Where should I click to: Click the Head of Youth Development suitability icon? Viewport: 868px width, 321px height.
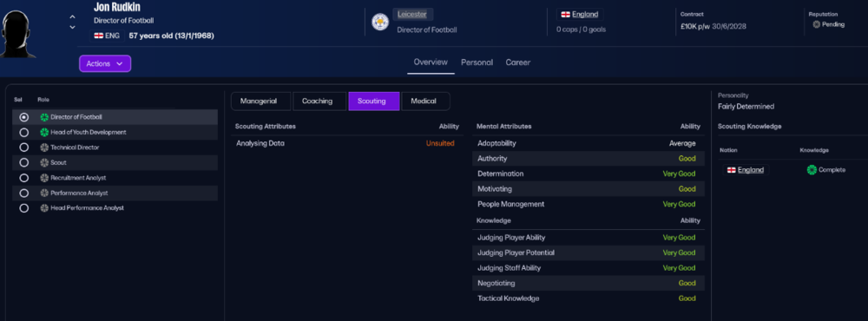(44, 132)
